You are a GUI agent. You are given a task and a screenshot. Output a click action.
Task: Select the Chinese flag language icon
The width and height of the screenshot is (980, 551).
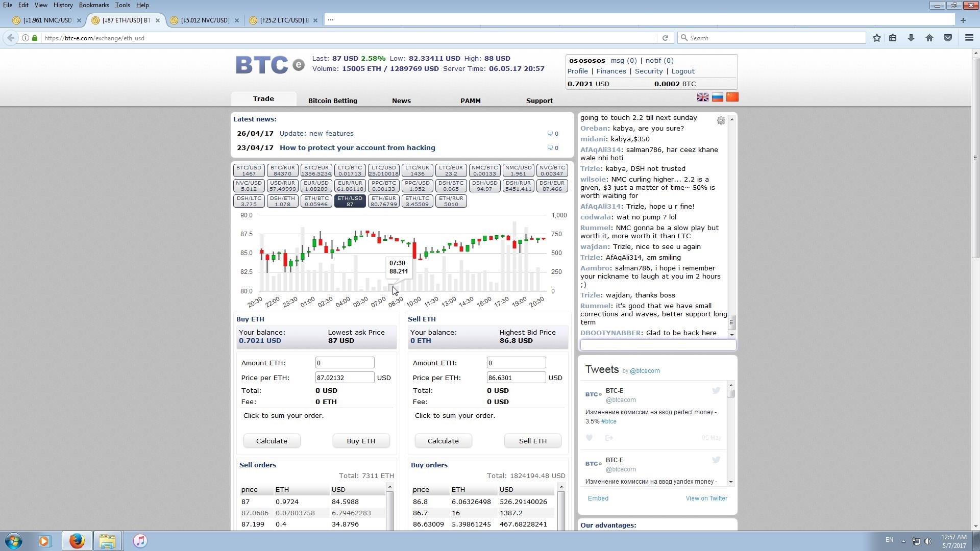[x=732, y=97]
